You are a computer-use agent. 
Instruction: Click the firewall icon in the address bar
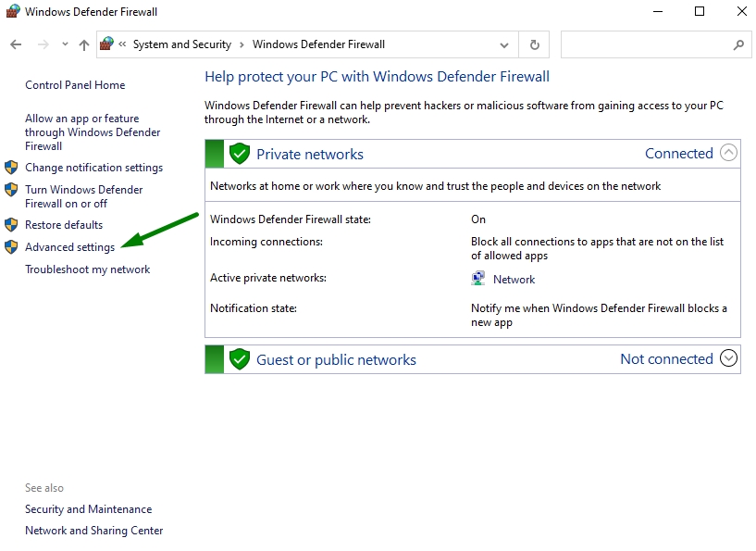[106, 44]
